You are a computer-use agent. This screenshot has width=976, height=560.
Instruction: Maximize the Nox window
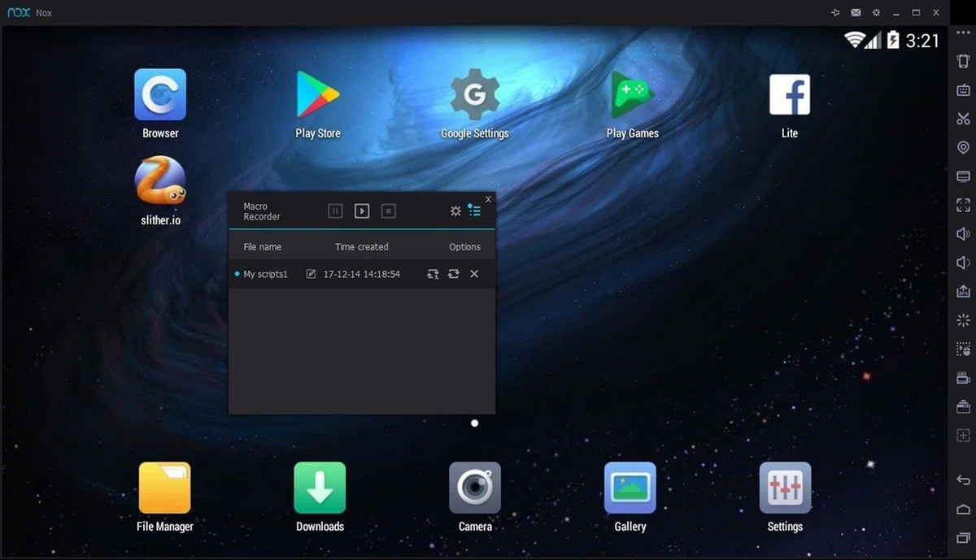(x=917, y=13)
